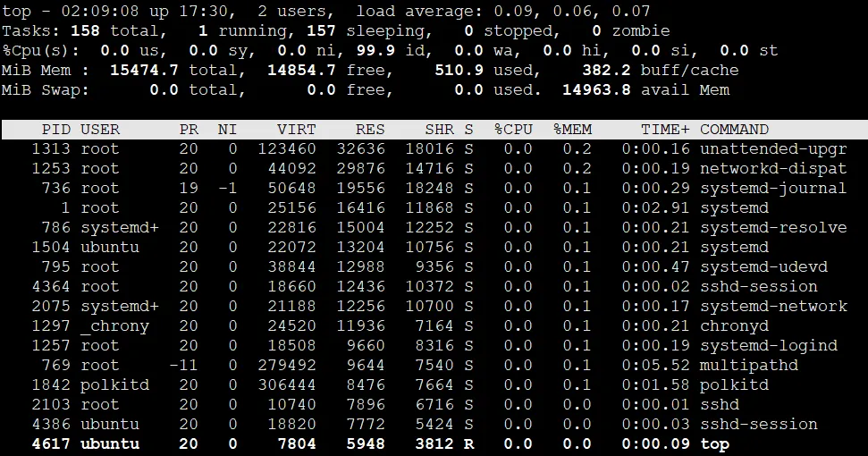The height and width of the screenshot is (456, 868).
Task: Click the PR column header
Action: coord(189,130)
